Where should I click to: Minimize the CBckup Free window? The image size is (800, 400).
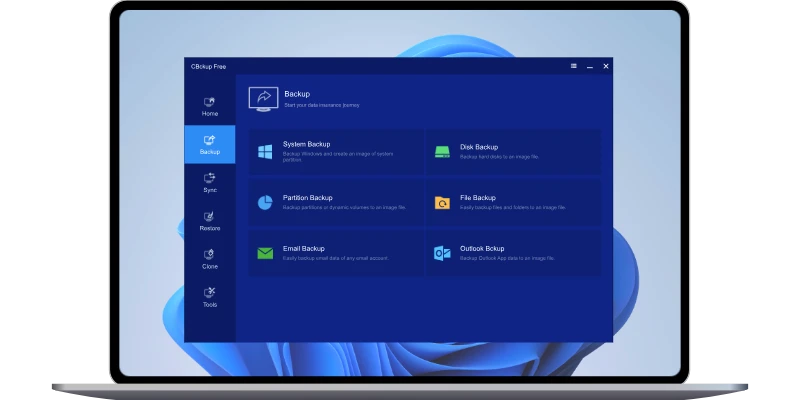590,66
